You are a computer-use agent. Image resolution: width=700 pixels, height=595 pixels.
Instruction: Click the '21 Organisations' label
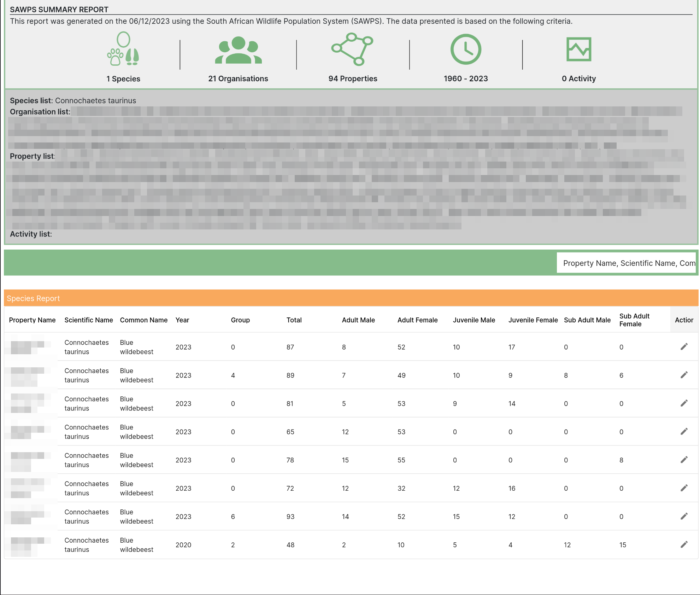[x=238, y=78]
